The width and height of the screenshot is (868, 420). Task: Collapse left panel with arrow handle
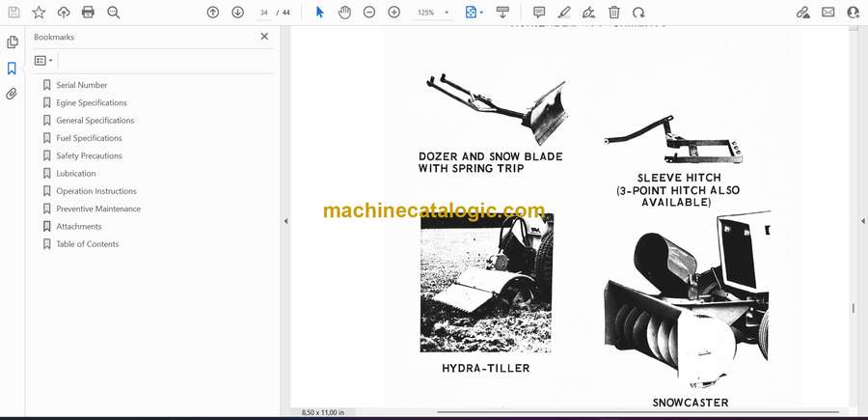(285, 221)
